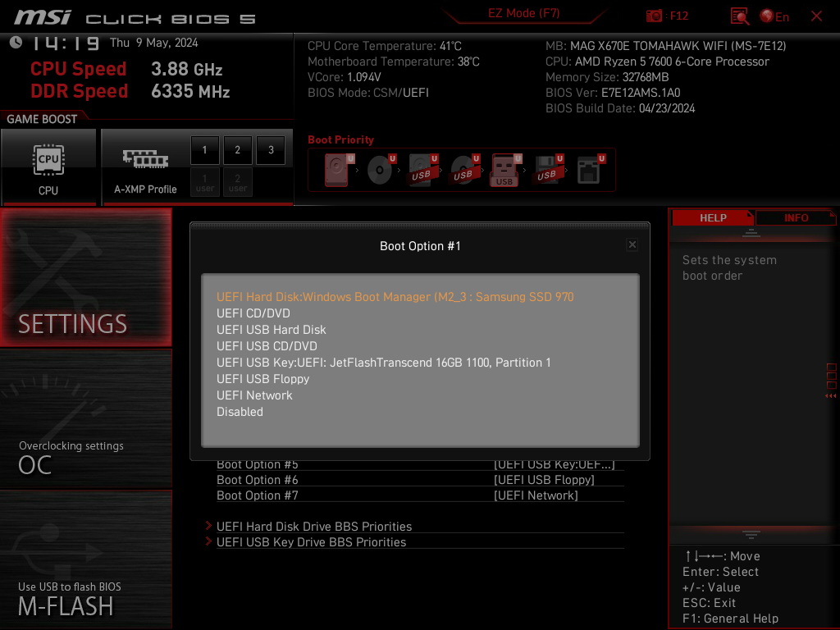840x630 pixels.
Task: Select A-XMP user profile 1
Action: 204,182
